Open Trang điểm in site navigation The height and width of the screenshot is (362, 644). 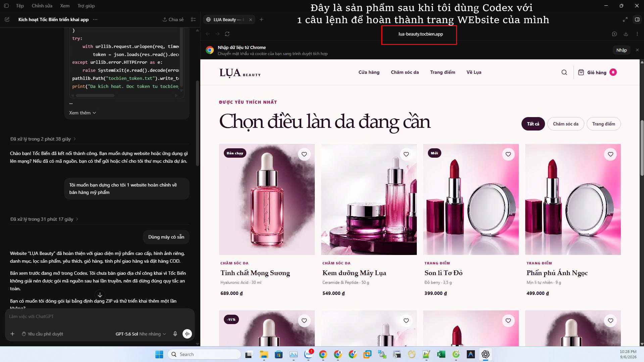443,72
